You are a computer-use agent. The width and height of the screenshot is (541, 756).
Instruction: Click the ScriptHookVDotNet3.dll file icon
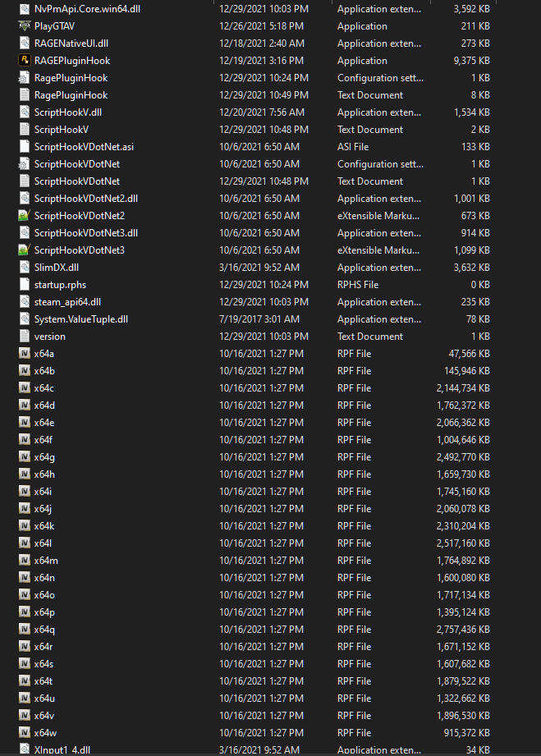pyautogui.click(x=24, y=233)
